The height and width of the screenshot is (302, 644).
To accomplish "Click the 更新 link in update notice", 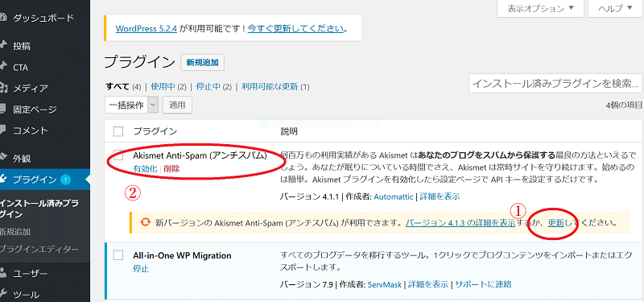I will coord(556,223).
